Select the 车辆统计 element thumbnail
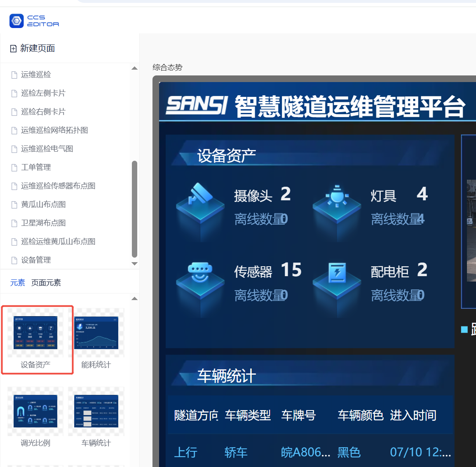The image size is (476, 467). (96, 411)
